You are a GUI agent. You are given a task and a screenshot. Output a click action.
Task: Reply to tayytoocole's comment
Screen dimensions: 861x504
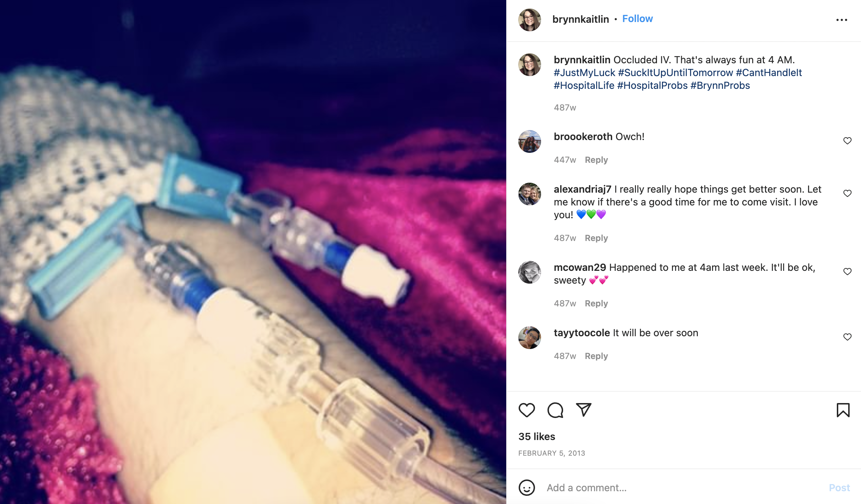tap(596, 356)
